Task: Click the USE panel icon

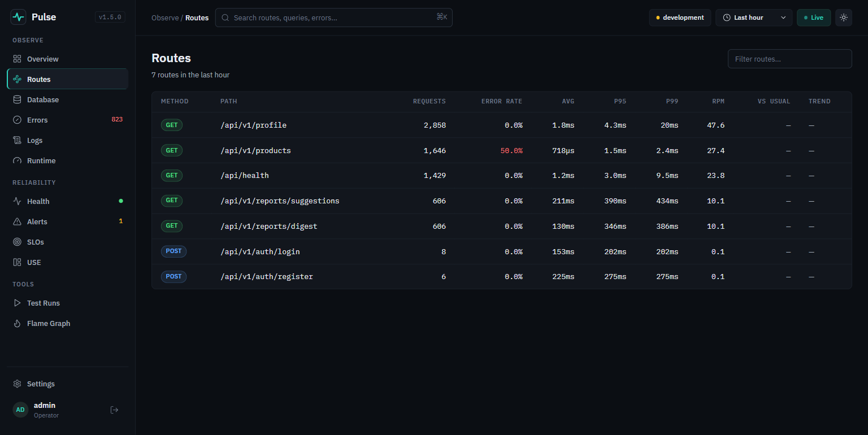Action: point(17,262)
